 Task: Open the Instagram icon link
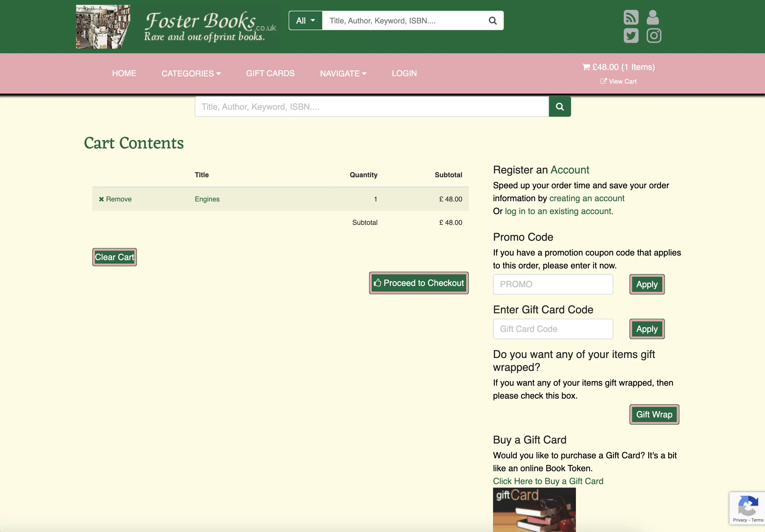click(654, 36)
